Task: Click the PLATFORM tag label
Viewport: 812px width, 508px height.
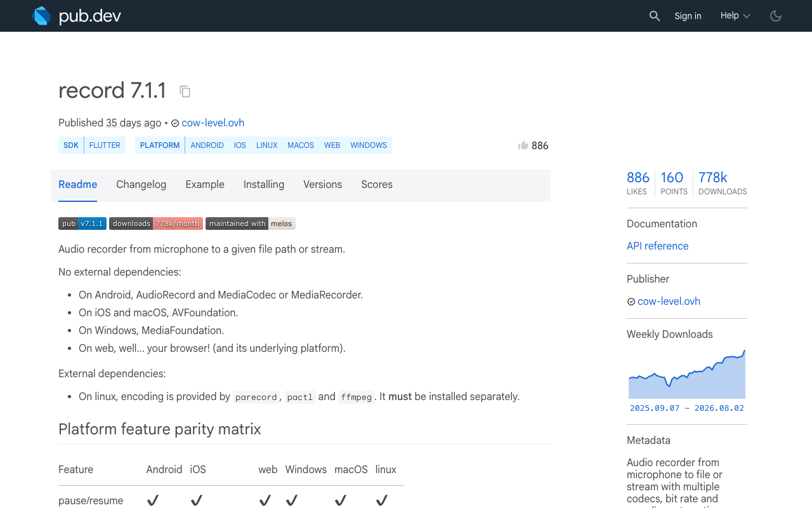Action: click(160, 145)
